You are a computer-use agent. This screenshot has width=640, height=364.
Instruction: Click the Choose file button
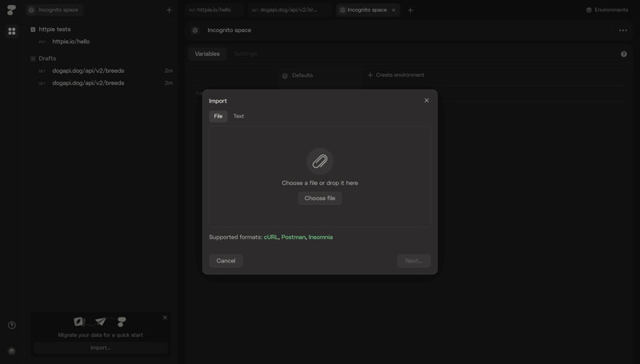[319, 198]
